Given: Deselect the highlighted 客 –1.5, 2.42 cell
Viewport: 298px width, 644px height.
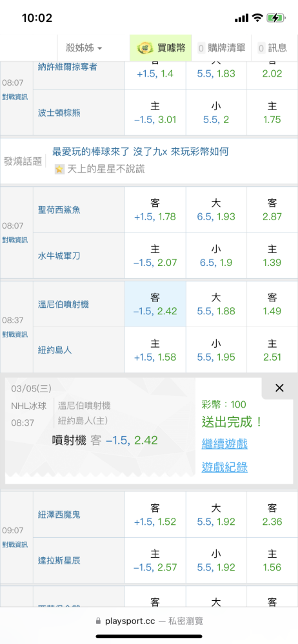Looking at the screenshot, I should 155,304.
